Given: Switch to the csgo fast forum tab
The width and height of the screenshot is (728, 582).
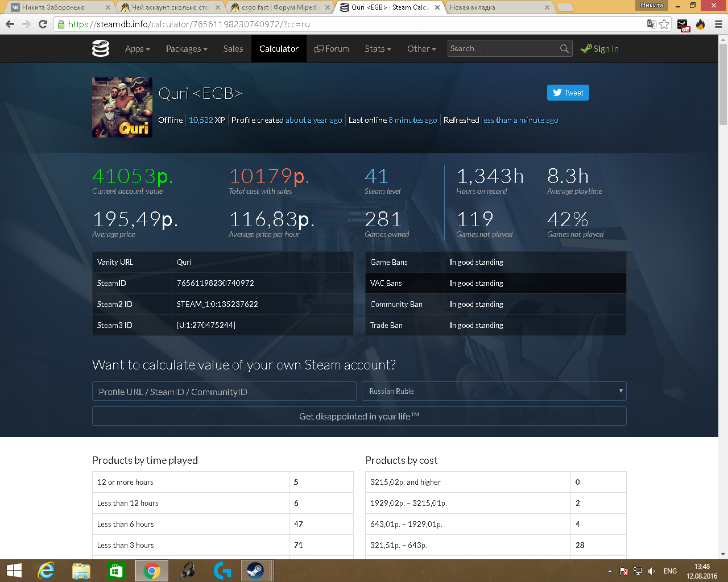Looking at the screenshot, I should click(279, 7).
